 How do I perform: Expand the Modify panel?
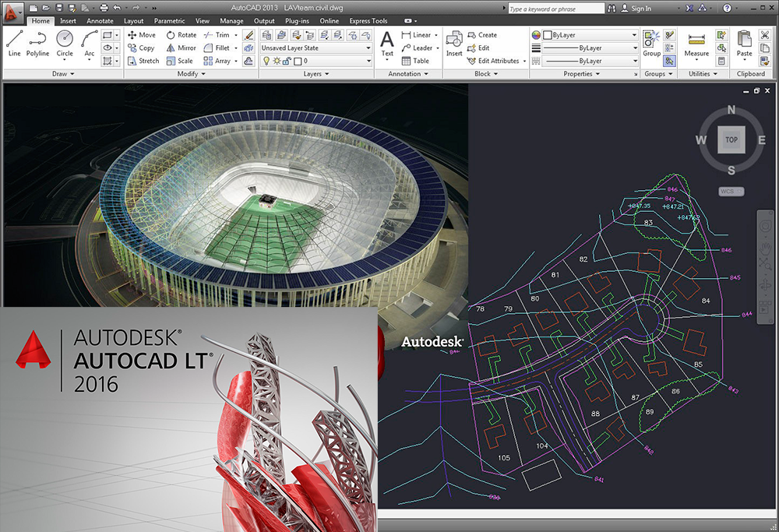click(192, 73)
